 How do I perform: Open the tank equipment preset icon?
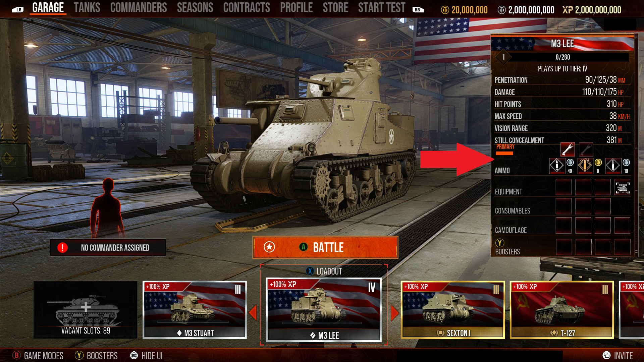[x=623, y=187]
